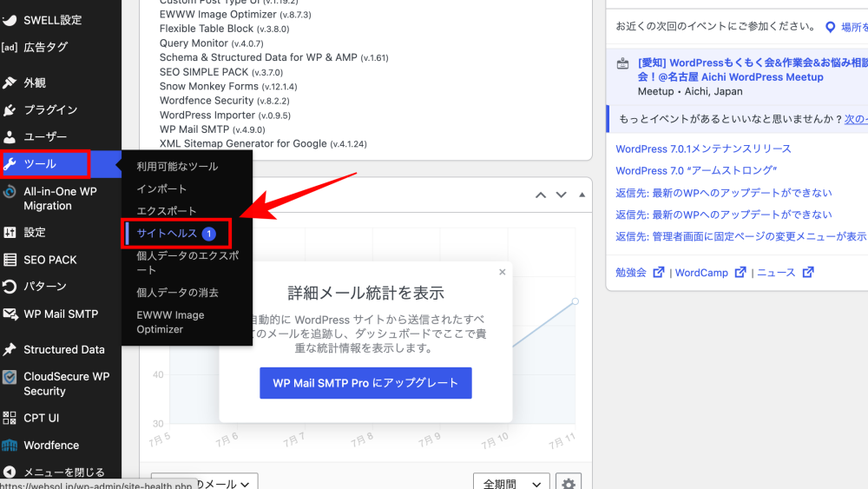Screen dimensions: 868x489
Task: Click the gear settings icon beside 全期間
Action: [568, 484]
